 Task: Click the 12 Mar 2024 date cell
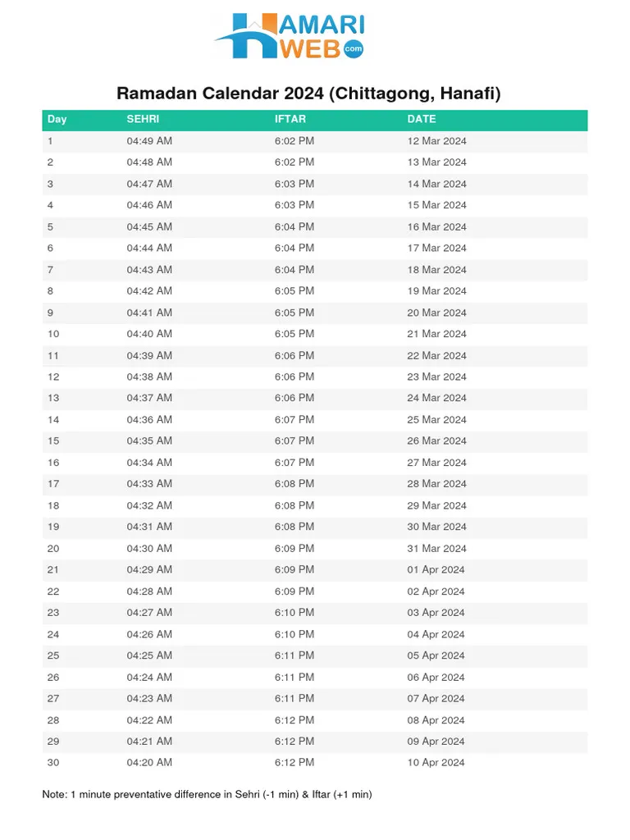436,141
